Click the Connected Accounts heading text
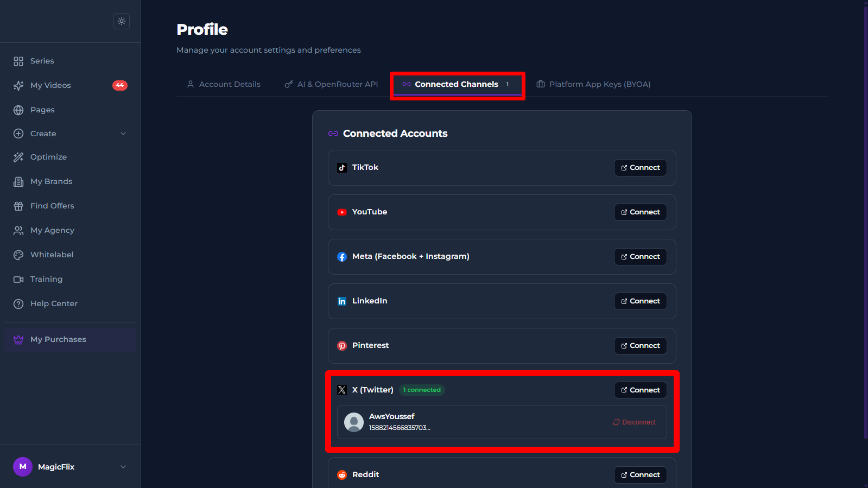This screenshot has width=868, height=488. (x=395, y=134)
